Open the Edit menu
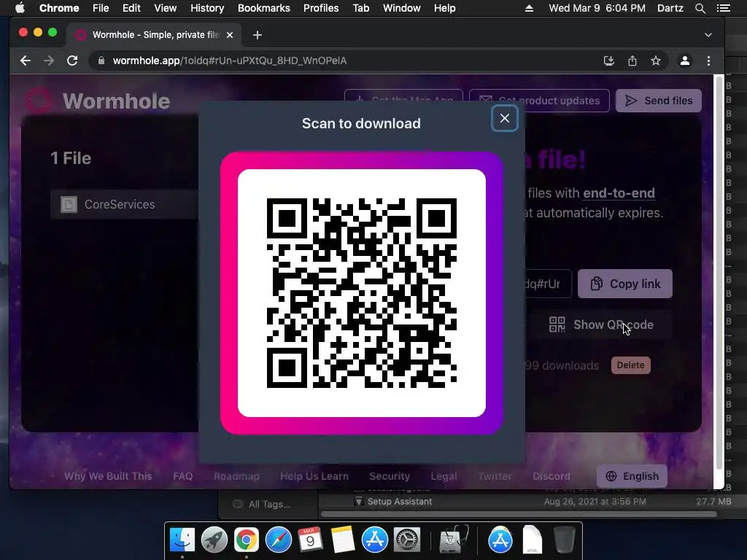This screenshot has width=747, height=560. click(131, 8)
